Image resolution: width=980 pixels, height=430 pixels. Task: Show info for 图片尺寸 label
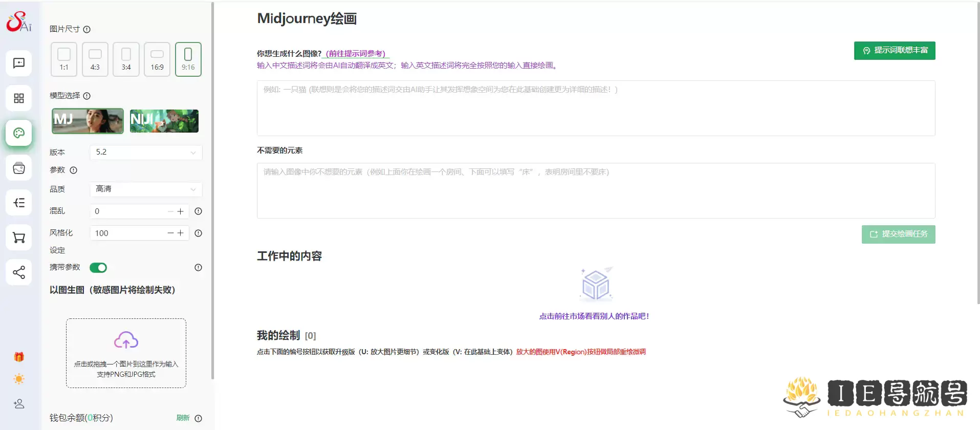coord(87,29)
